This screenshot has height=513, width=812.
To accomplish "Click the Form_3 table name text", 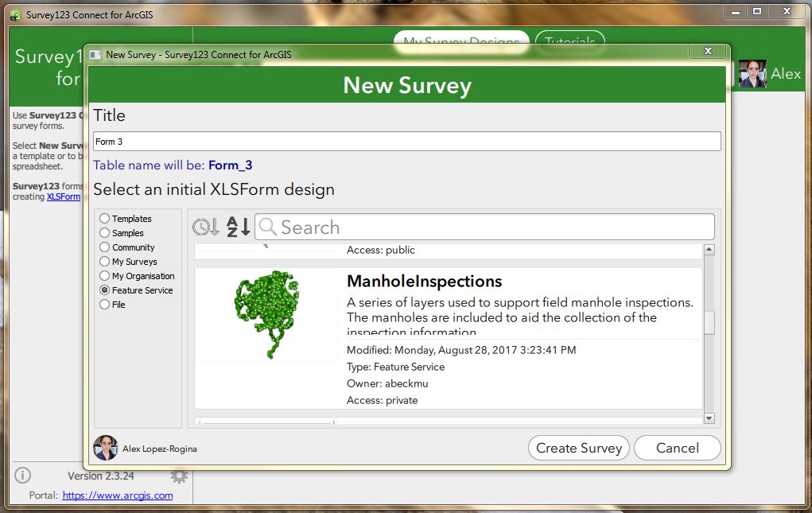I will pos(231,165).
